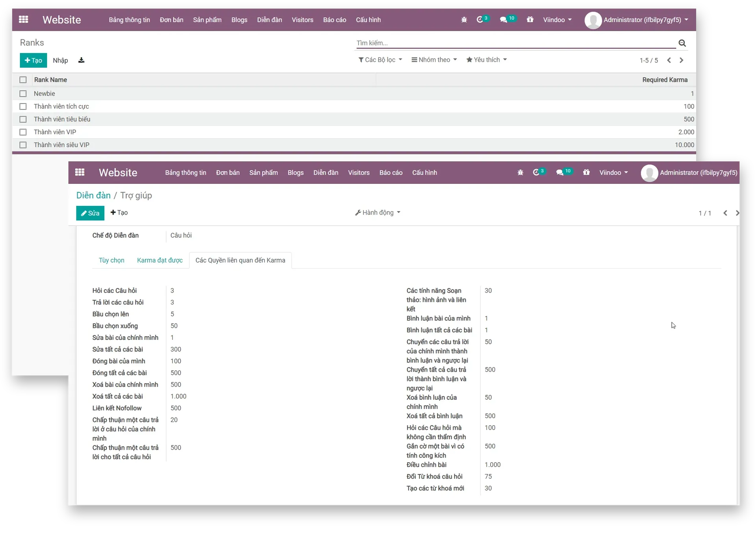Open Visitors menu in Diễn đàn window
Viewport: 756px width, 541px height.
pyautogui.click(x=359, y=172)
